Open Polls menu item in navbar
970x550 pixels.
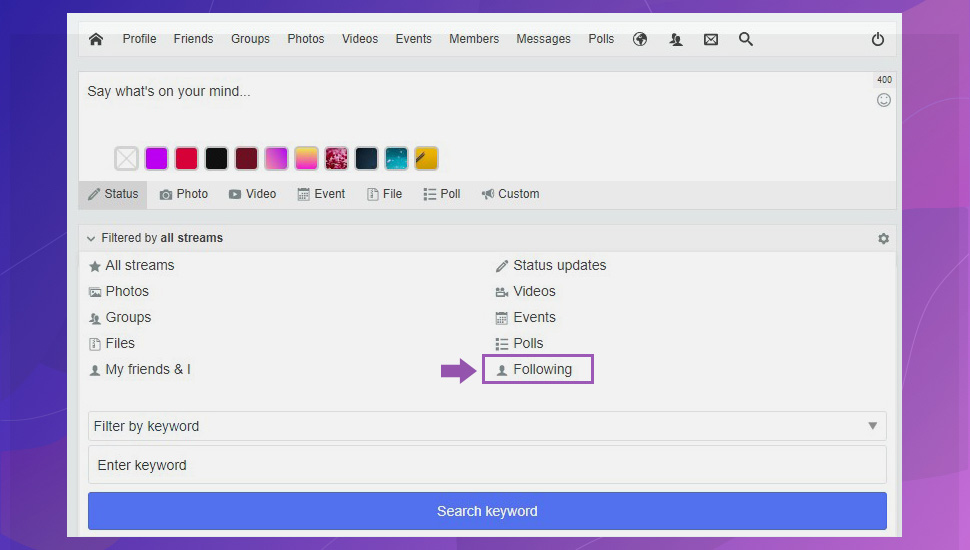tap(601, 39)
